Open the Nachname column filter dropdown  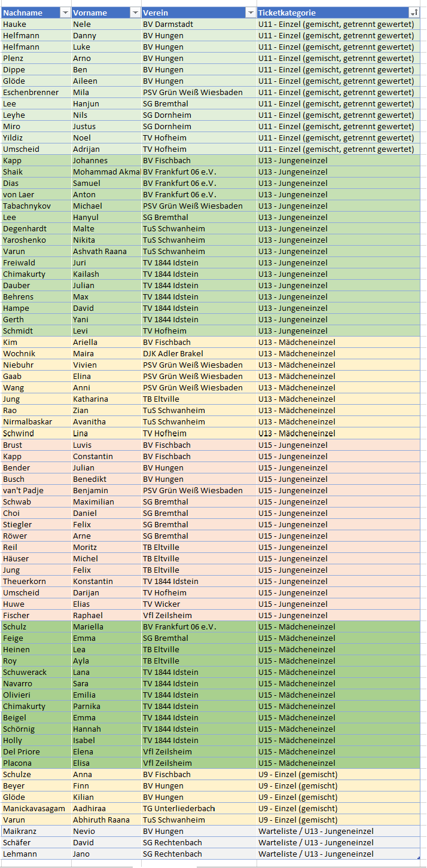pos(65,13)
